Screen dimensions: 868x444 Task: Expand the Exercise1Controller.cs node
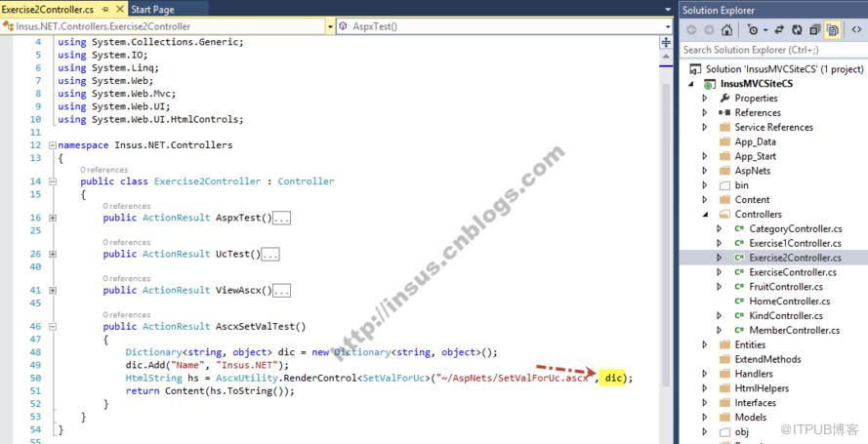[x=719, y=243]
